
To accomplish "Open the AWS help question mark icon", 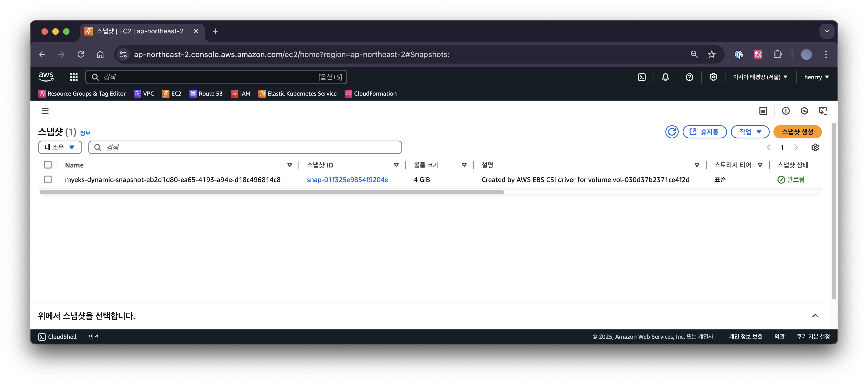I will 689,77.
